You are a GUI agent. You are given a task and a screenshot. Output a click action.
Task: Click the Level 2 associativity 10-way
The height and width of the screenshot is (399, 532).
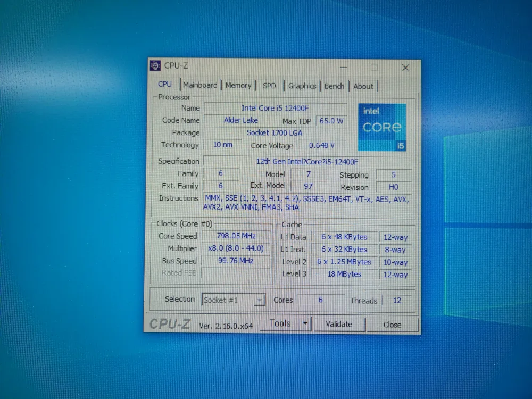[395, 262]
